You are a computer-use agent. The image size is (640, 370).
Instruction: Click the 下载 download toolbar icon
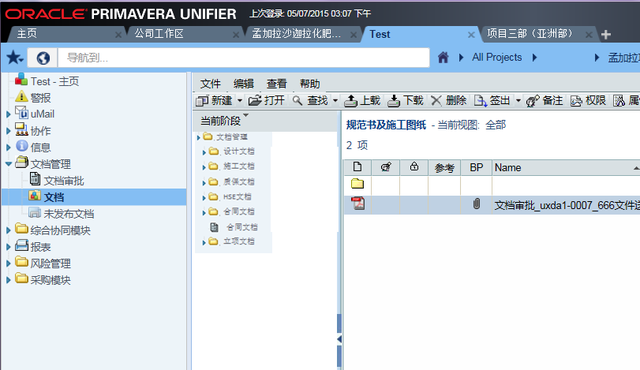393,100
